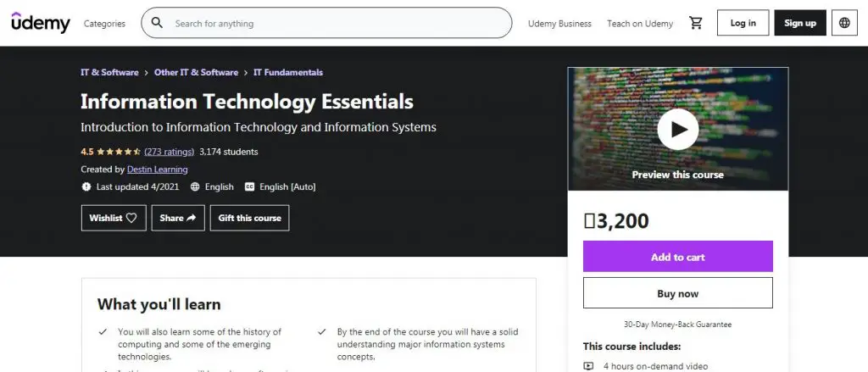The height and width of the screenshot is (372, 868).
Task: Go to IT & Software breadcrumb
Action: (x=109, y=73)
